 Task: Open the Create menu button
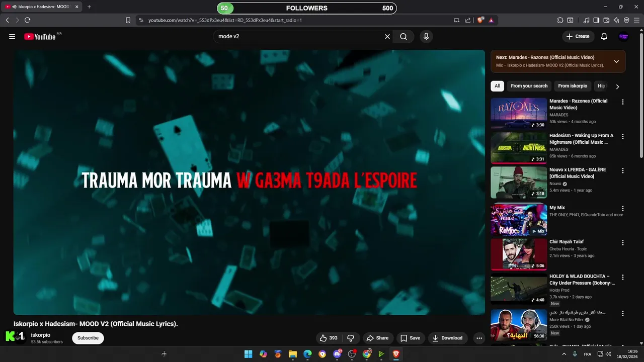coord(578,37)
